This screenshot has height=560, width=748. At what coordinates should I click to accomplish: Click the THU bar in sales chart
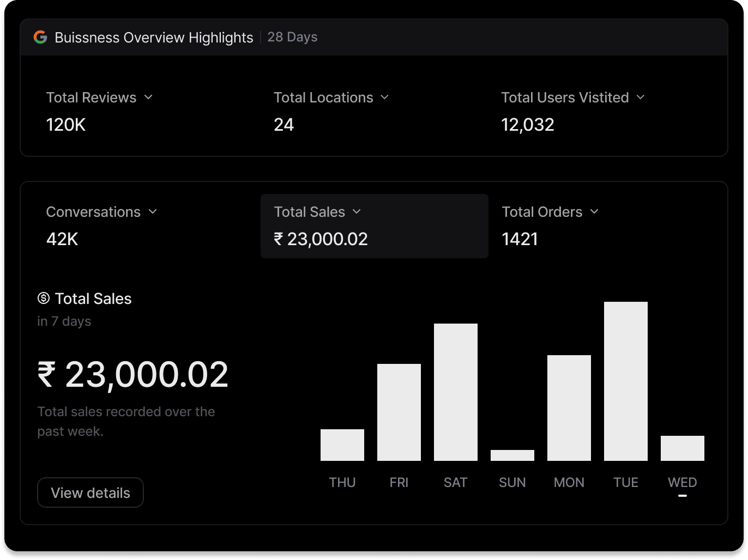pyautogui.click(x=342, y=445)
